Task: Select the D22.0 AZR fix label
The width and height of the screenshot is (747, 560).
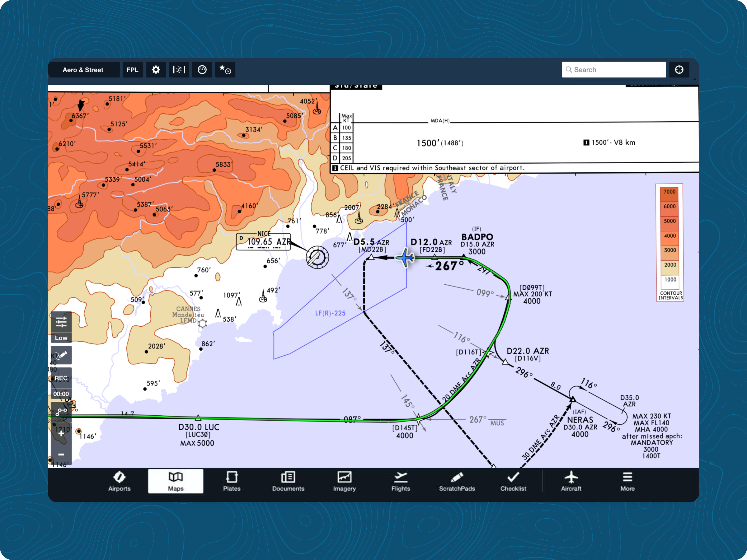Action: point(528,351)
